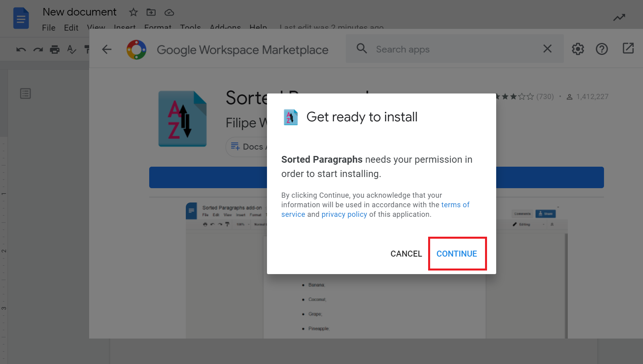Open the document outline icon

point(25,93)
